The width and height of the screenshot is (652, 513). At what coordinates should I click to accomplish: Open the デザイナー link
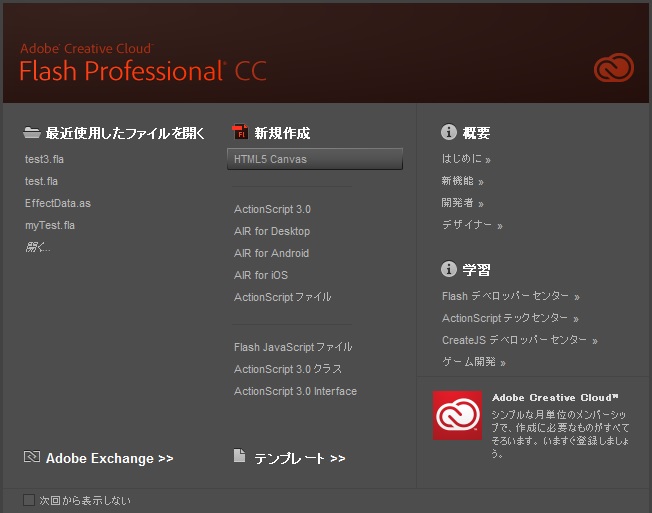point(472,225)
